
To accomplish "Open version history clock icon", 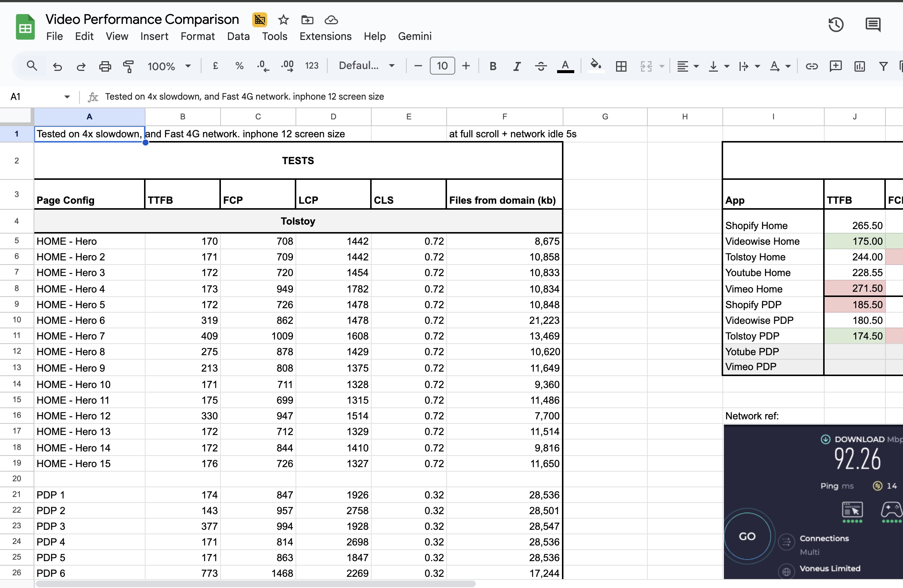I will click(835, 25).
